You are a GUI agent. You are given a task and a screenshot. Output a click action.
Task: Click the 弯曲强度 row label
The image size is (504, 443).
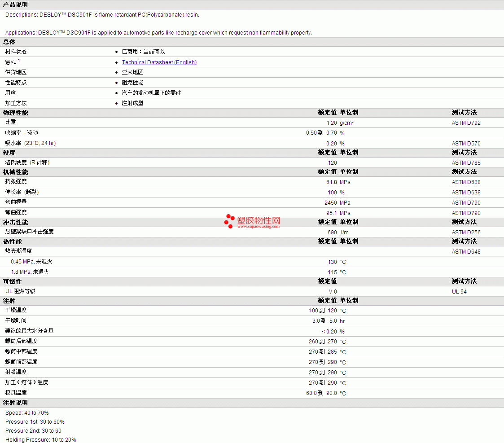[x=16, y=212]
